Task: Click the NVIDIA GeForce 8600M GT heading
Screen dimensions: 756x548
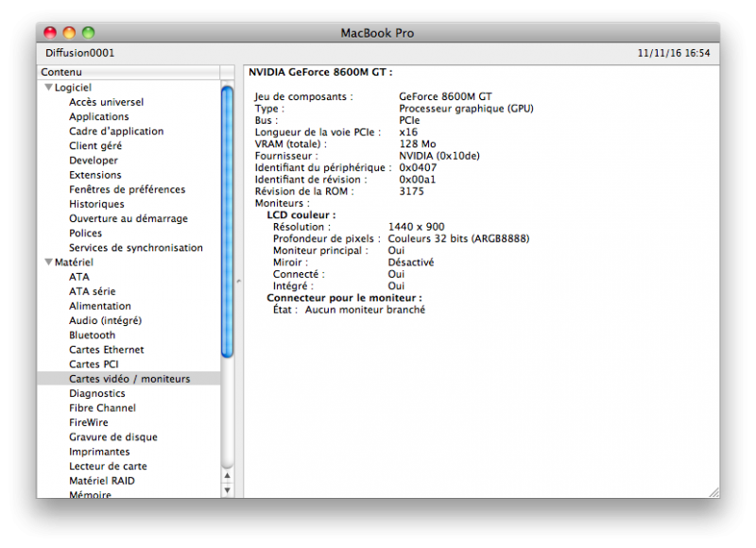Action: click(320, 73)
